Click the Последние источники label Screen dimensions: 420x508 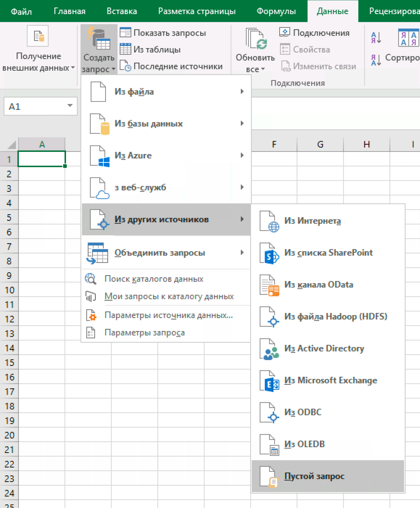pos(178,66)
